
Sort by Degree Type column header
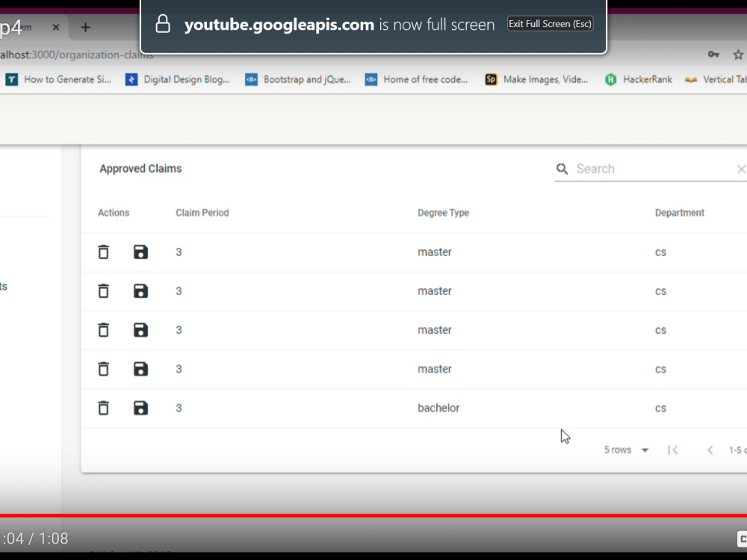(443, 213)
